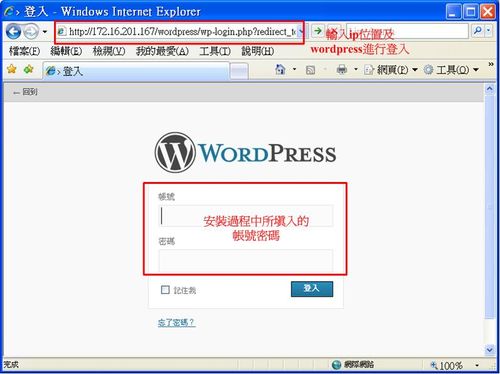Click the Add to Favorites star icon
Screen dimensions: 500x374
pos(29,69)
